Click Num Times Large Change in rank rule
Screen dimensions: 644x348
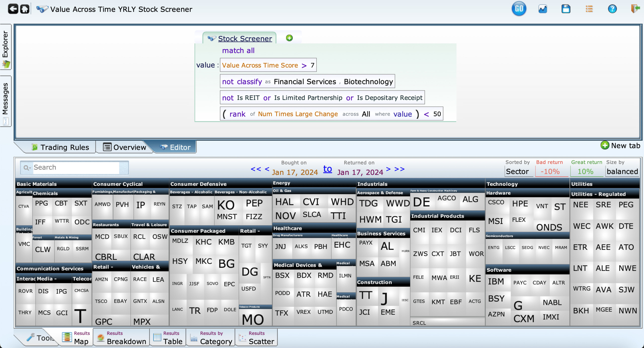[x=298, y=114]
